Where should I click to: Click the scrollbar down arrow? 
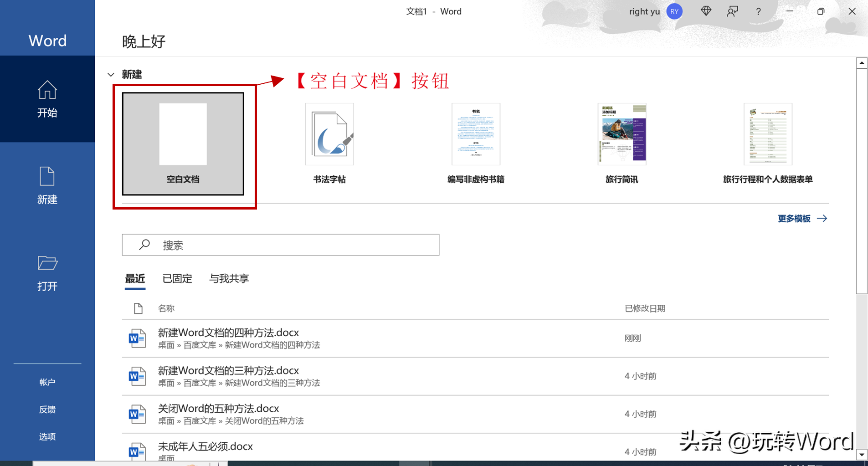click(x=862, y=455)
